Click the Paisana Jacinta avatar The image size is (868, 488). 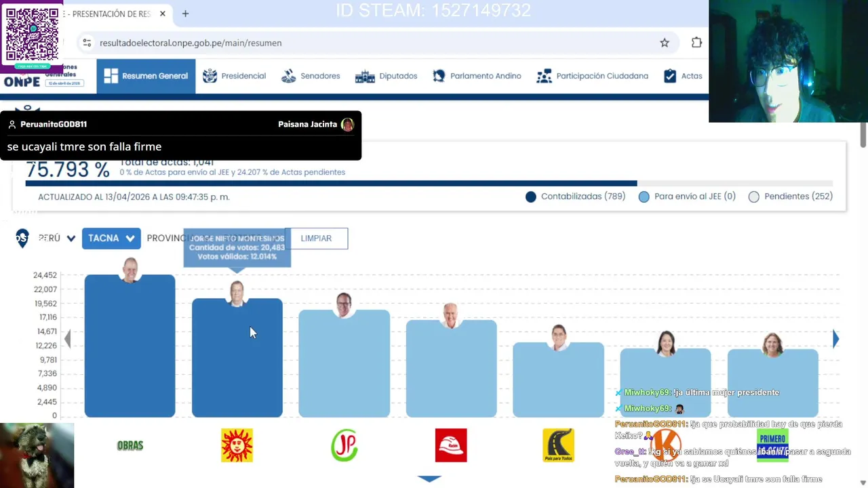coord(347,125)
